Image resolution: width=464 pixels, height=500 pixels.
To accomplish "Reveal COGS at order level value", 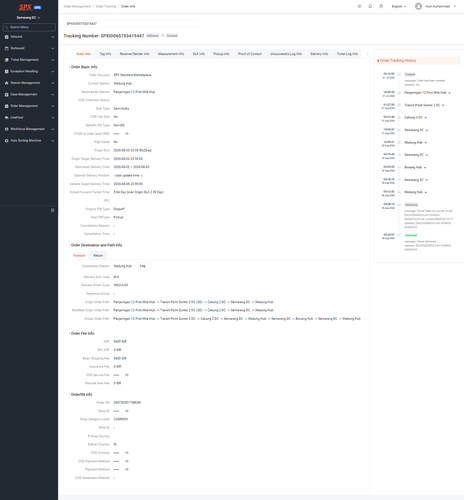I will [x=127, y=134].
